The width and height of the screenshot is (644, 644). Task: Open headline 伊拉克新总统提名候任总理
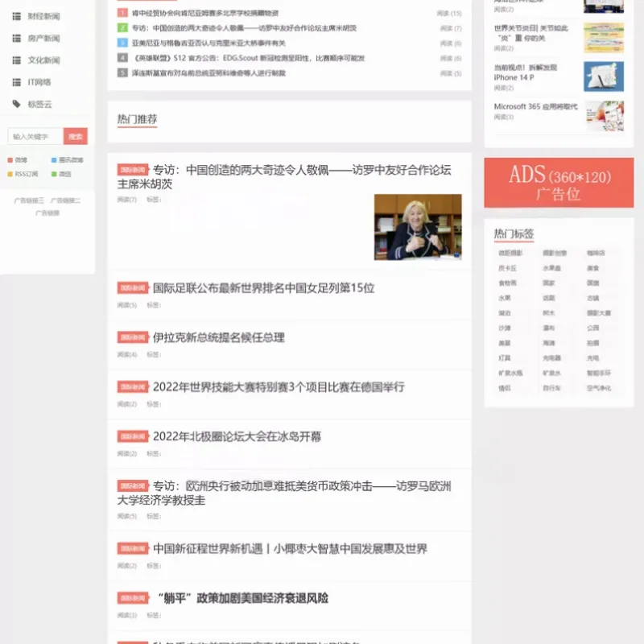tap(218, 337)
